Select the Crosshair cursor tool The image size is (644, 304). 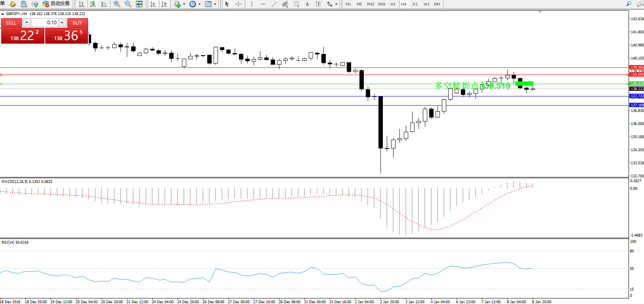[238, 4]
